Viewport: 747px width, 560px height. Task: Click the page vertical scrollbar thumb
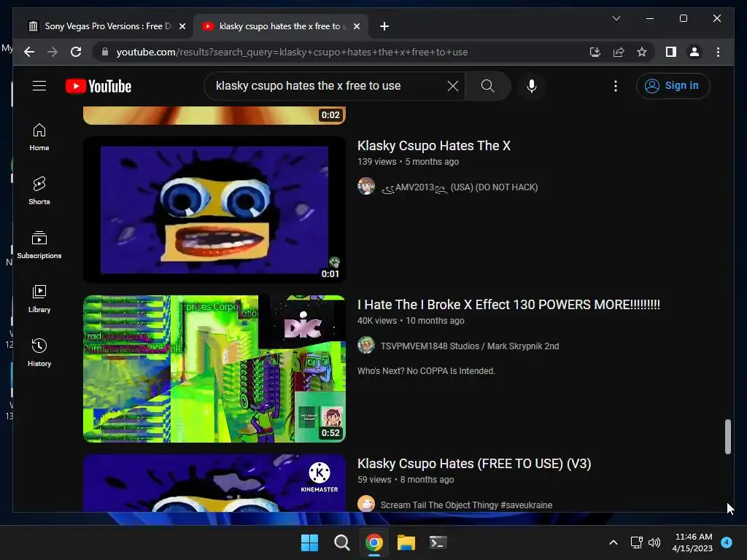pyautogui.click(x=728, y=437)
